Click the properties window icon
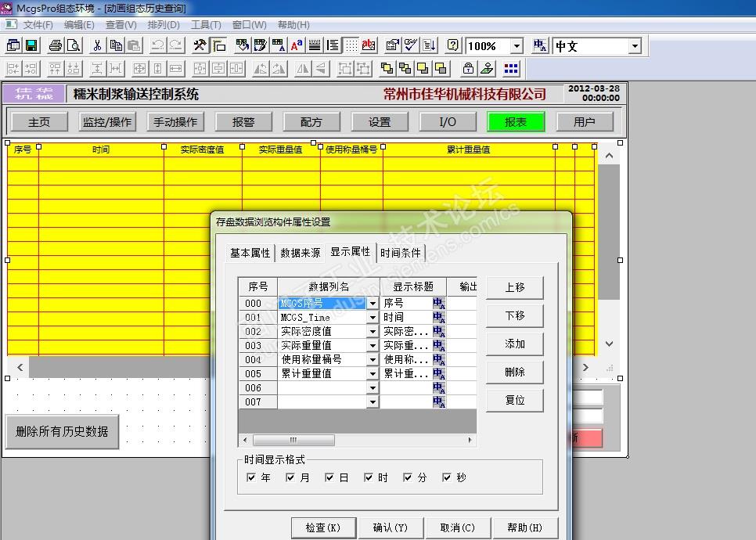Viewport: 756px width, 540px height. pos(392,46)
